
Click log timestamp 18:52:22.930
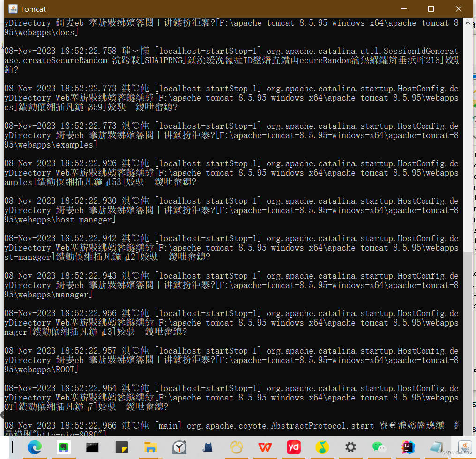pyautogui.click(x=89, y=200)
